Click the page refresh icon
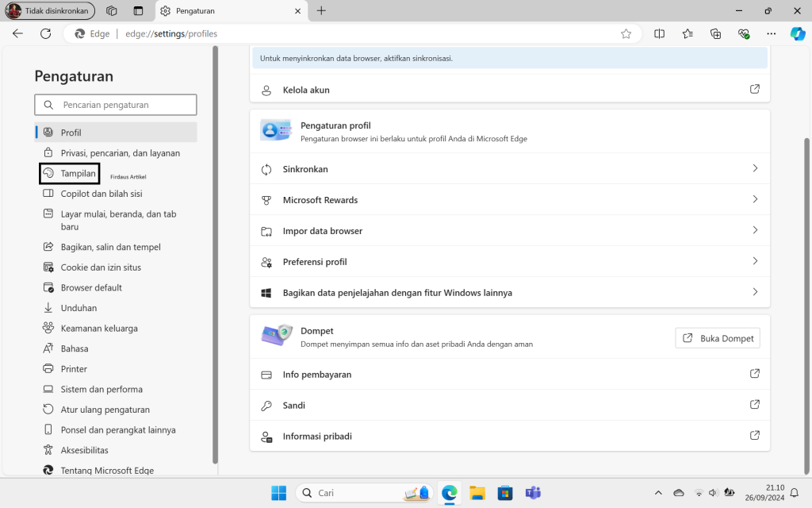Screen dimensions: 812x508 (x=45, y=33)
